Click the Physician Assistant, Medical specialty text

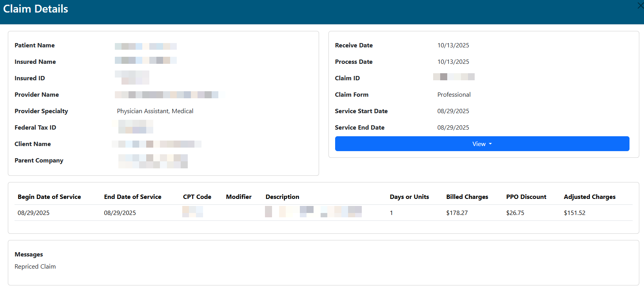coord(155,111)
